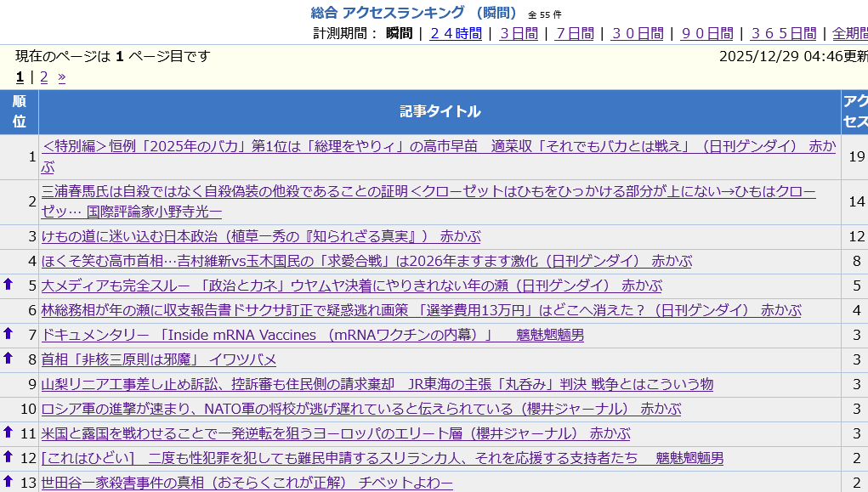
Task: Click the up arrow icon beside rank 12
Action: (9, 457)
